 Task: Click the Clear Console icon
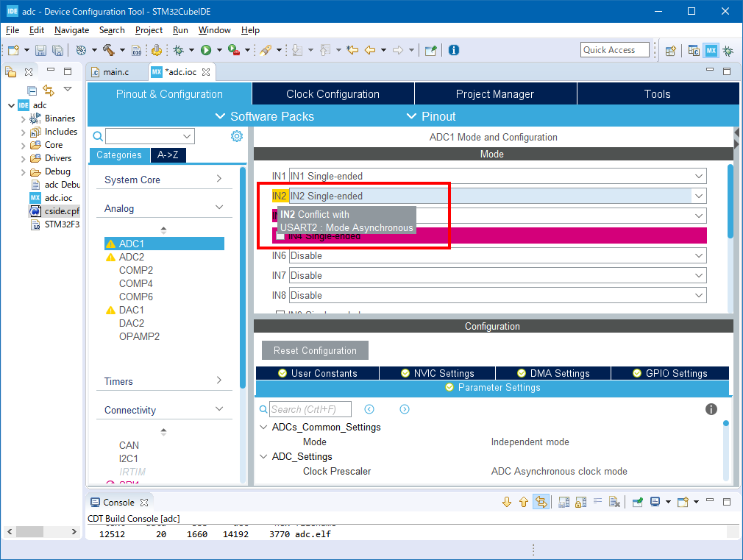(x=614, y=502)
